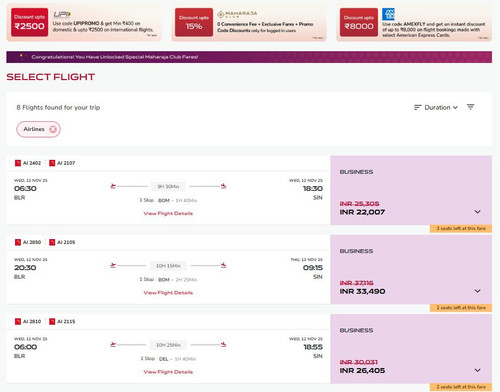
Task: Click the Air India logo beside AI 2105
Action: point(52,242)
